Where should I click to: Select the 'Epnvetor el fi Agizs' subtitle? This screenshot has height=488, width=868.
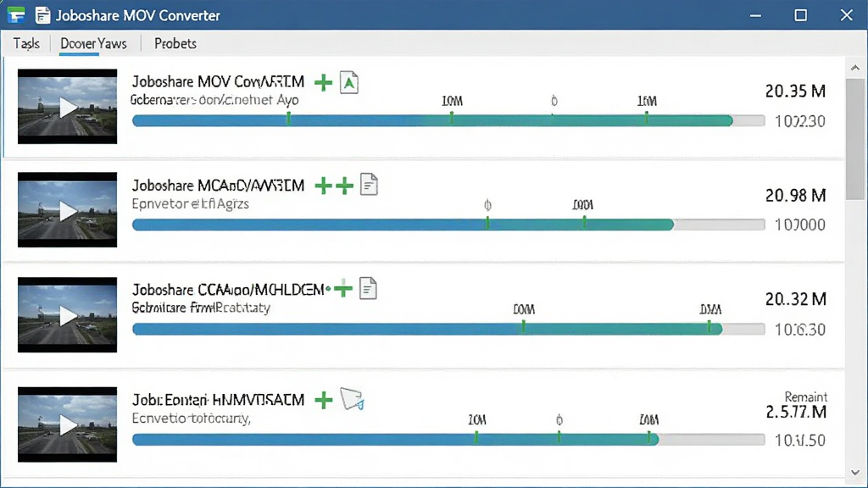point(191,203)
